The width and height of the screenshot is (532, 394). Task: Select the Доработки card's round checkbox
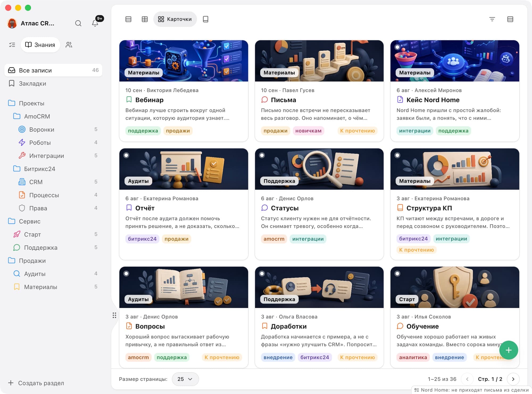point(262,273)
